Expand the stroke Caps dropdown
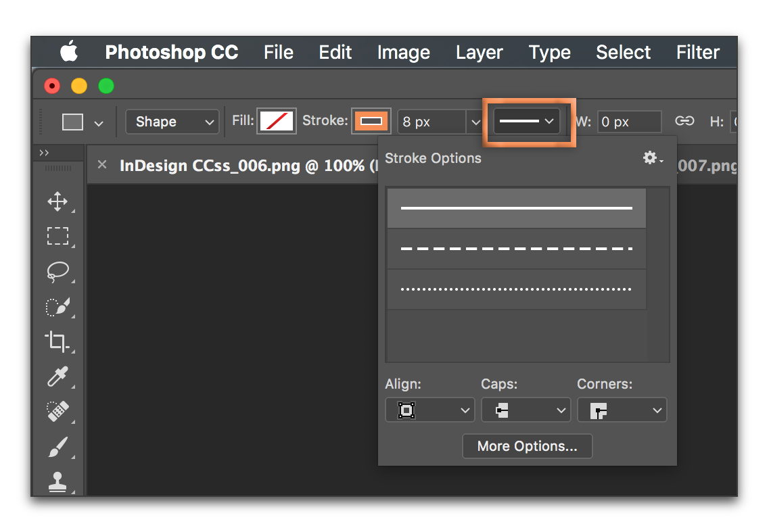 (525, 410)
